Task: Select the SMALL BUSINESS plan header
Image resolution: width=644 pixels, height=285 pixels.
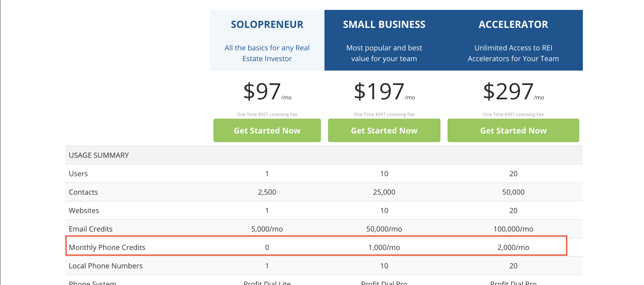Action: point(384,24)
